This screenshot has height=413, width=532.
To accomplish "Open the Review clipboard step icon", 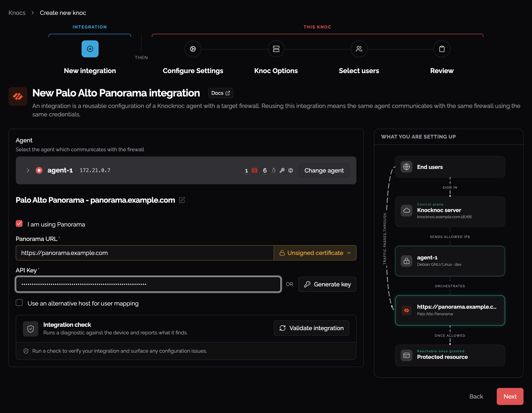I will click(442, 49).
